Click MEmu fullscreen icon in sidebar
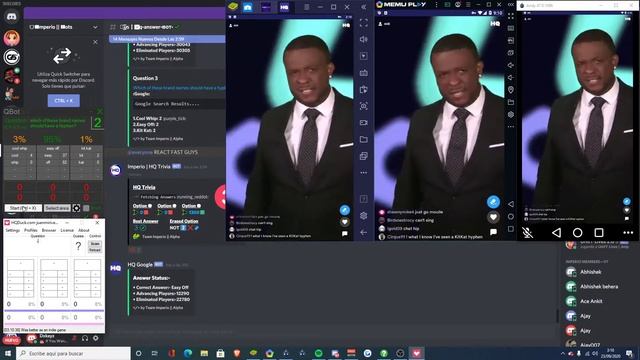This screenshot has height=360, width=640. tap(511, 16)
